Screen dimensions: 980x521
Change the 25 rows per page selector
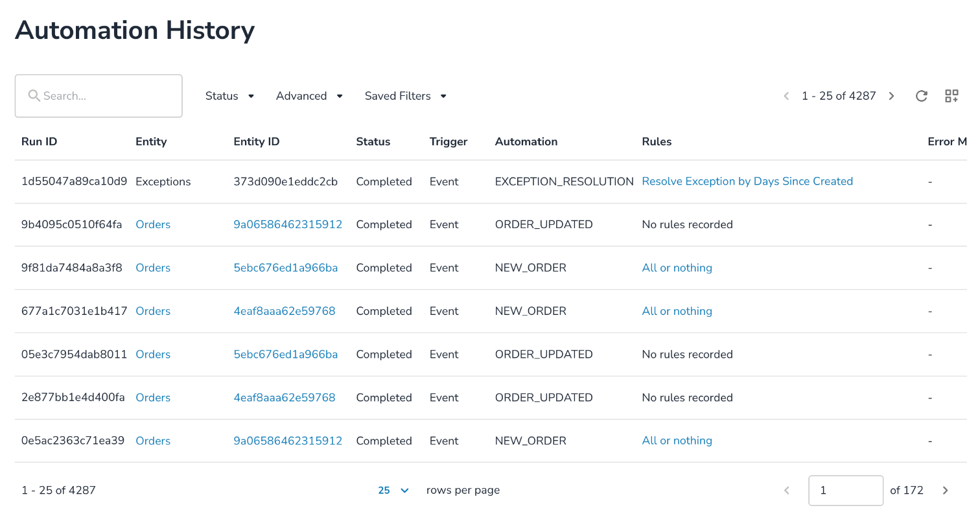393,491
